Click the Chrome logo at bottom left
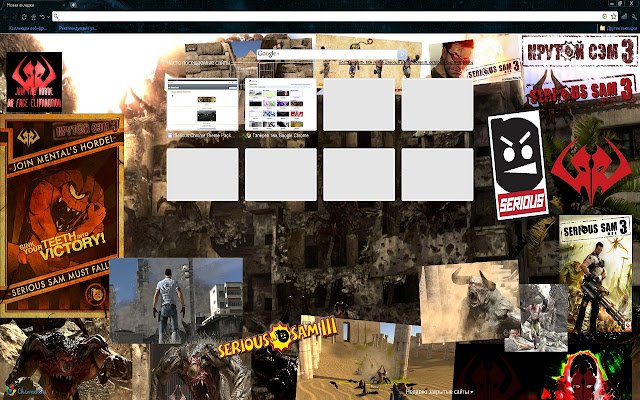 pyautogui.click(x=11, y=389)
